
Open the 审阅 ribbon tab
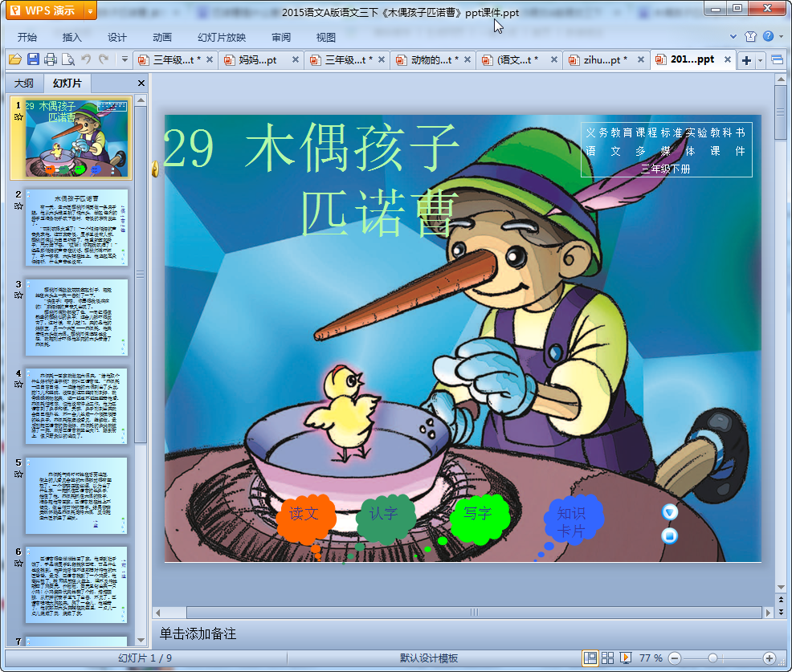(281, 38)
